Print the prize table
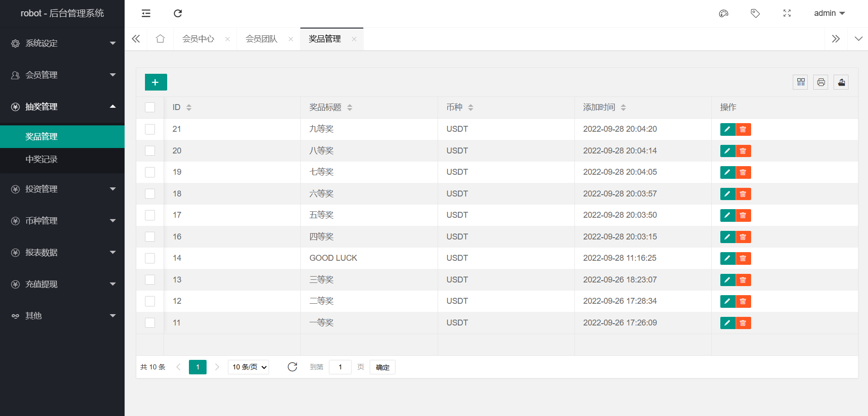This screenshot has width=868, height=416. [x=820, y=82]
